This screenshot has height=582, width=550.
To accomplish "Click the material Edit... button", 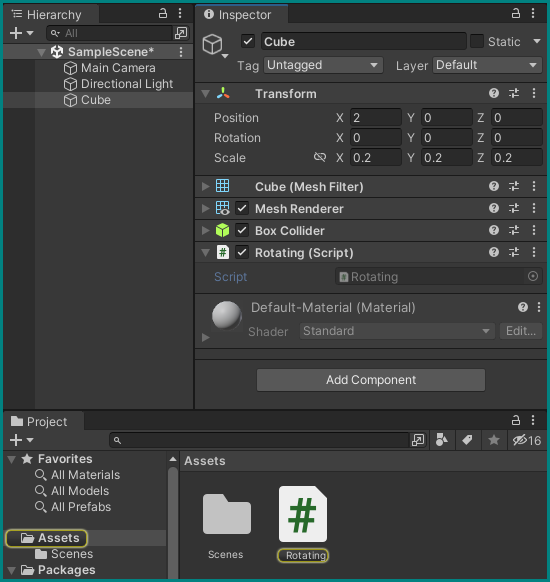I will click(521, 331).
